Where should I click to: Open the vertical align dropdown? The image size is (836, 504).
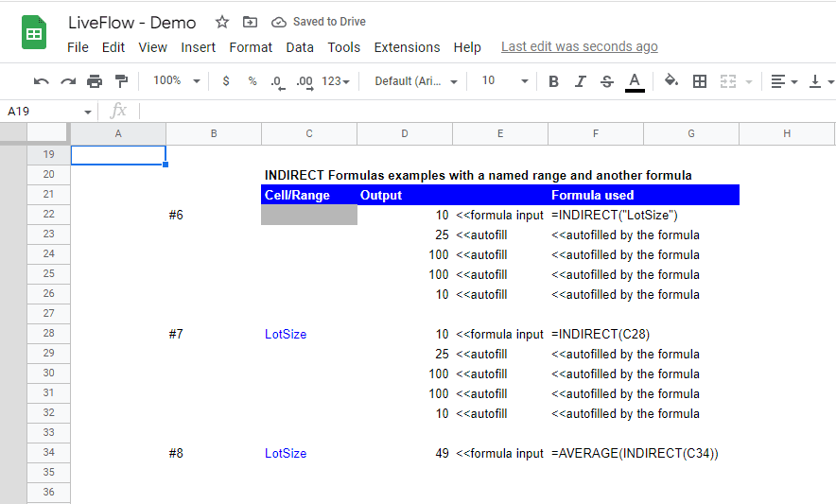click(x=822, y=81)
